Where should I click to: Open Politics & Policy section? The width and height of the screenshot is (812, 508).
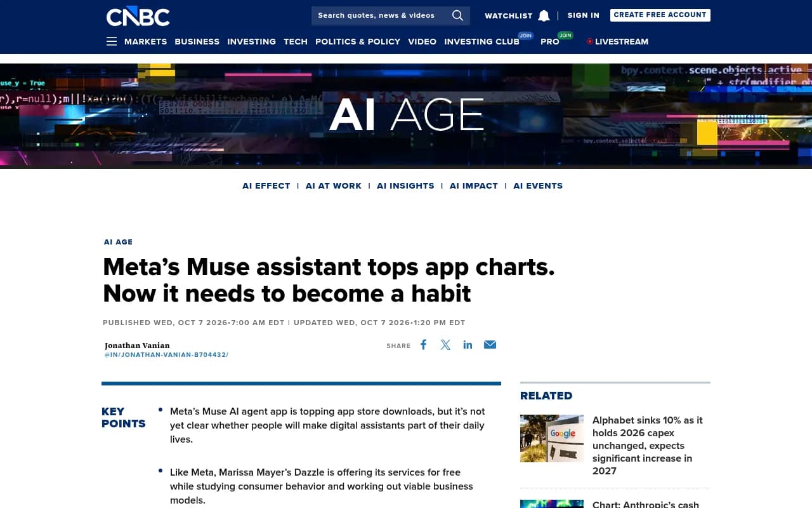[358, 41]
